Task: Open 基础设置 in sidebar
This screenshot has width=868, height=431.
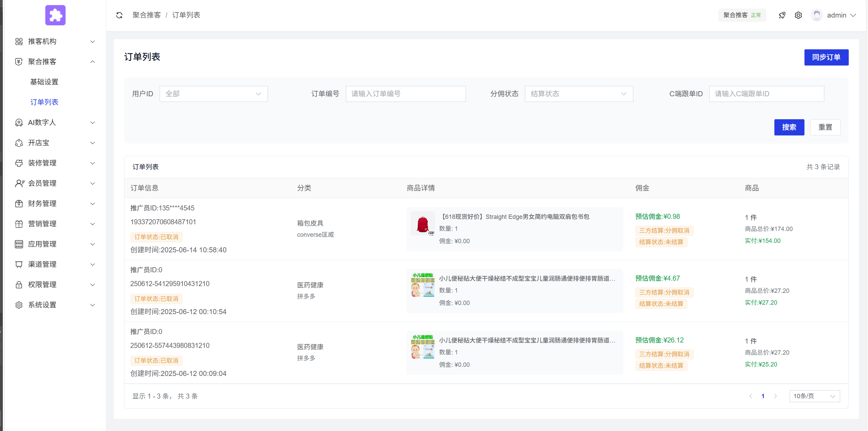Action: pos(44,82)
